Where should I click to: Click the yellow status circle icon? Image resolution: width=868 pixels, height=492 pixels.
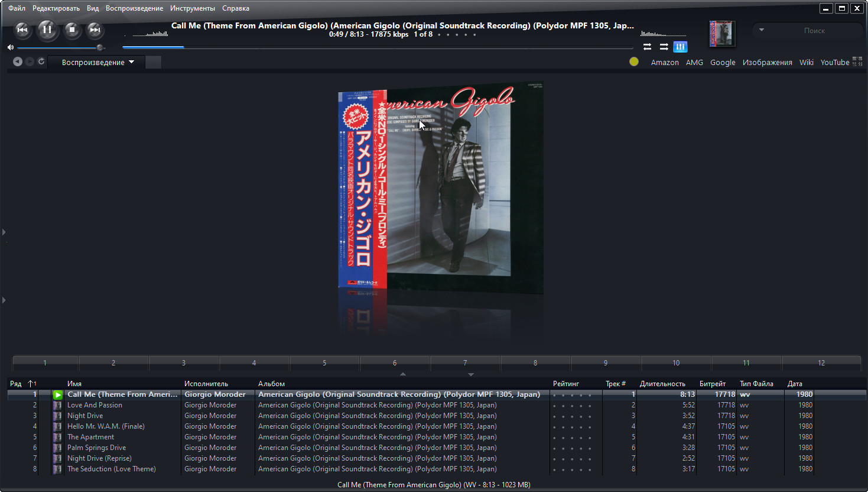(x=634, y=61)
